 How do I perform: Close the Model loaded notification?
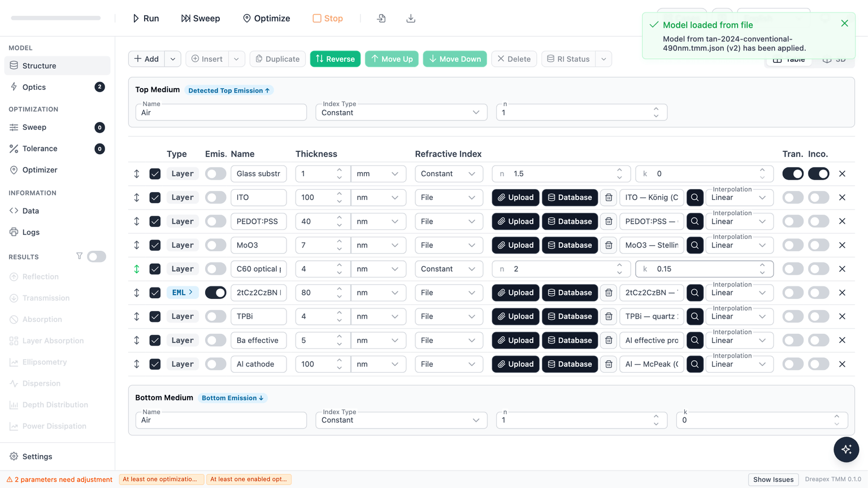[x=844, y=24]
